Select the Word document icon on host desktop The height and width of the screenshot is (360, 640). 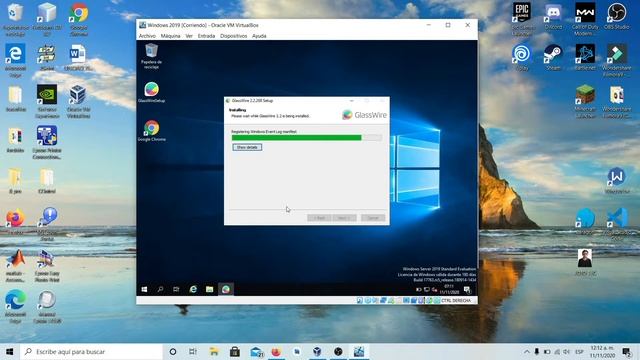[78, 58]
